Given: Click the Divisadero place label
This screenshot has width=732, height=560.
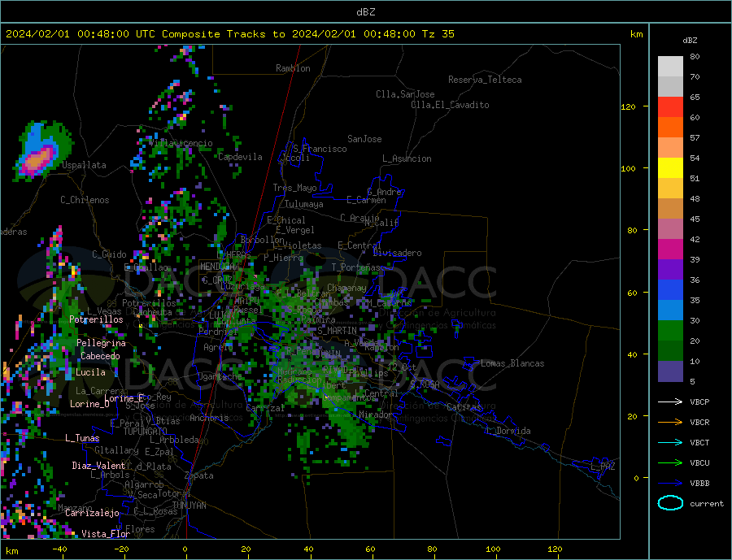Looking at the screenshot, I should click(x=397, y=253).
